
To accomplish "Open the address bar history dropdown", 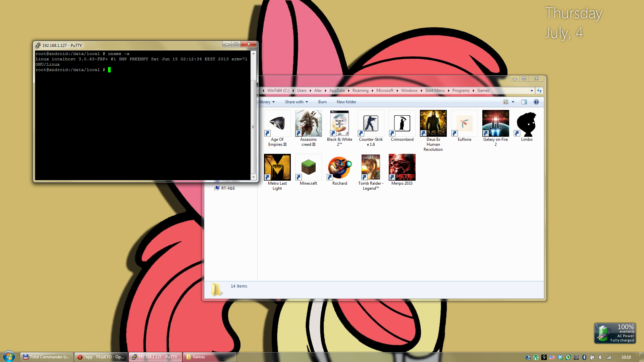I will tap(532, 90).
